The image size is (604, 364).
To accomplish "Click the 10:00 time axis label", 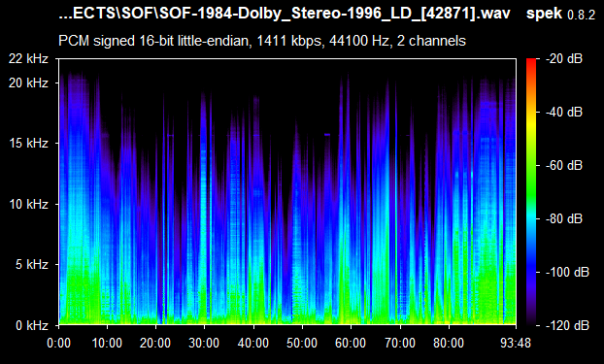I will click(107, 343).
